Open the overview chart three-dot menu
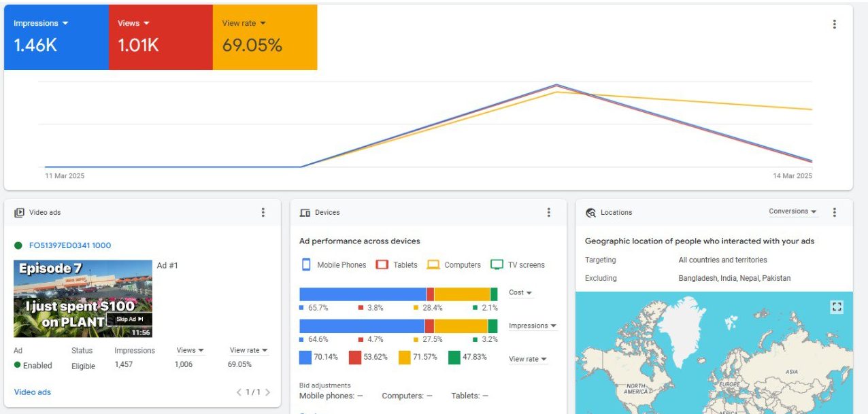The height and width of the screenshot is (414, 868). click(x=835, y=24)
